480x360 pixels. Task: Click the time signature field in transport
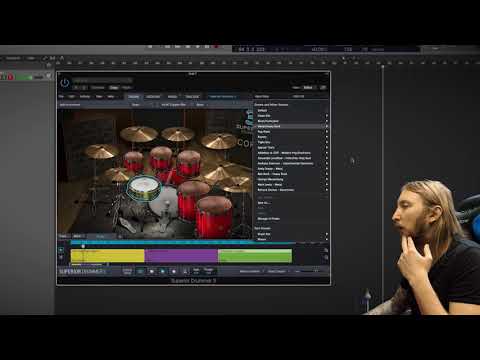pyautogui.click(x=196, y=271)
